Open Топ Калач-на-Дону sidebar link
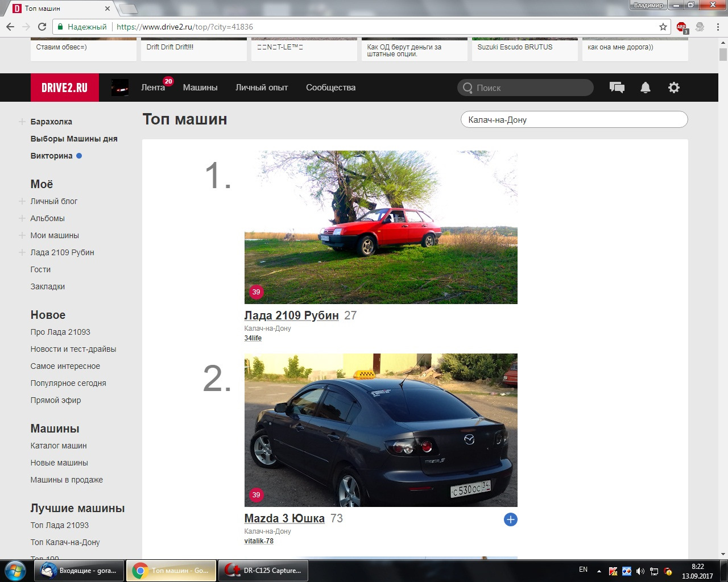 click(x=65, y=542)
